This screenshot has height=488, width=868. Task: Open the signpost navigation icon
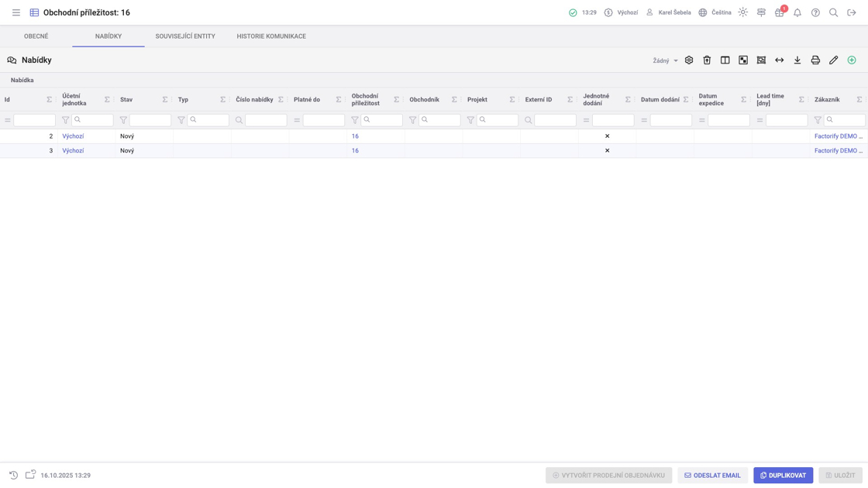point(761,12)
